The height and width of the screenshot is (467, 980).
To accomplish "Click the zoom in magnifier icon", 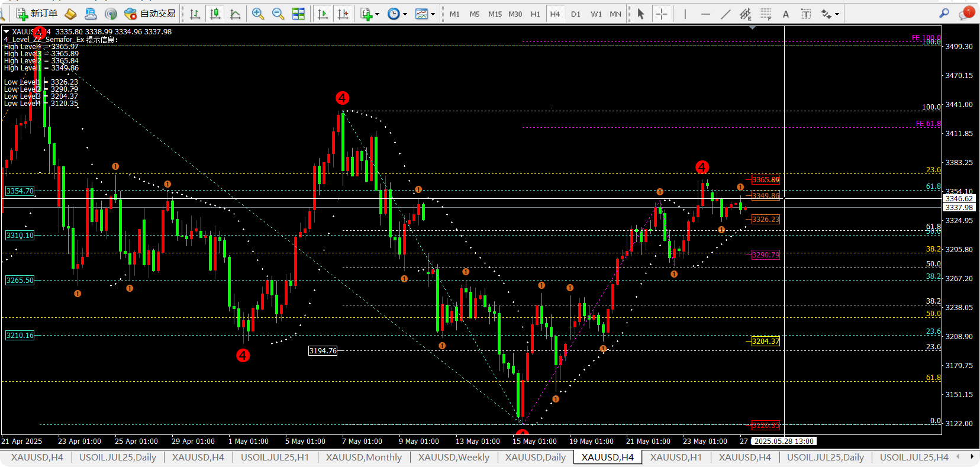I will 257,14.
